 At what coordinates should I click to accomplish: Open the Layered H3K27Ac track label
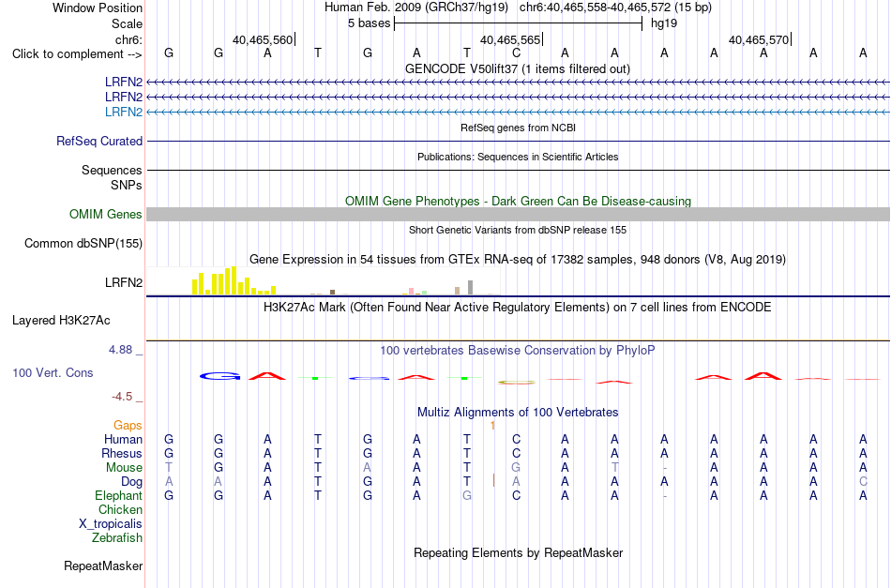pyautogui.click(x=61, y=321)
